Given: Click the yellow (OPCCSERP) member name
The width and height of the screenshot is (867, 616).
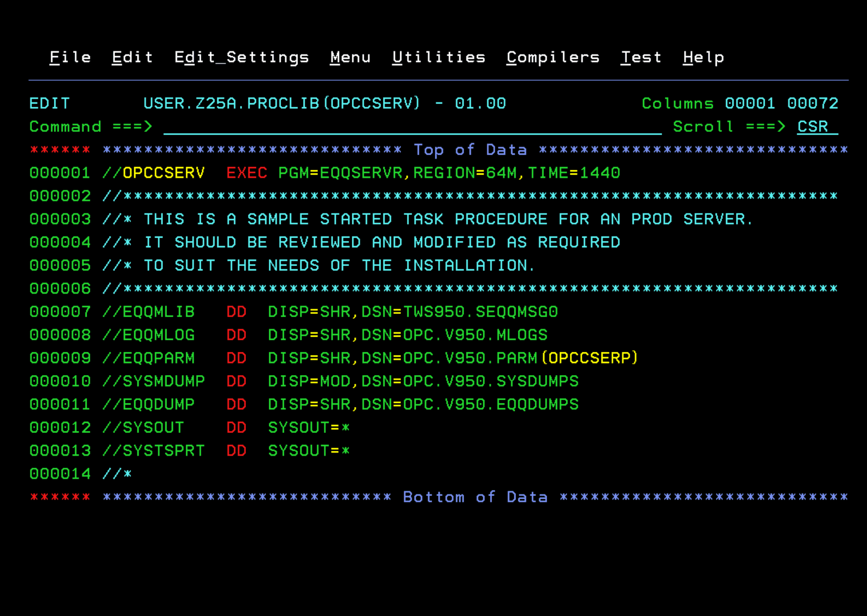Looking at the screenshot, I should (590, 358).
